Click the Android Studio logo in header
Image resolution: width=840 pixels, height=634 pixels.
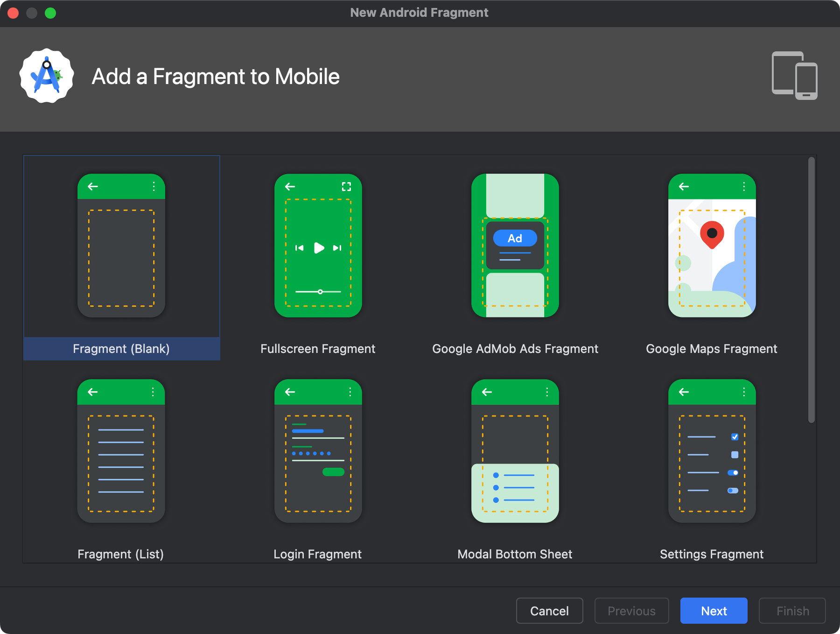tap(47, 76)
